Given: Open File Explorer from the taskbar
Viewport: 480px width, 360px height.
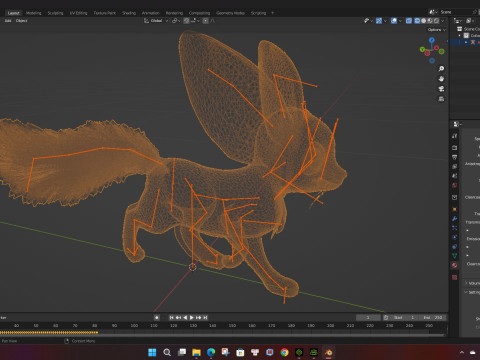Looking at the screenshot, I should [196, 352].
